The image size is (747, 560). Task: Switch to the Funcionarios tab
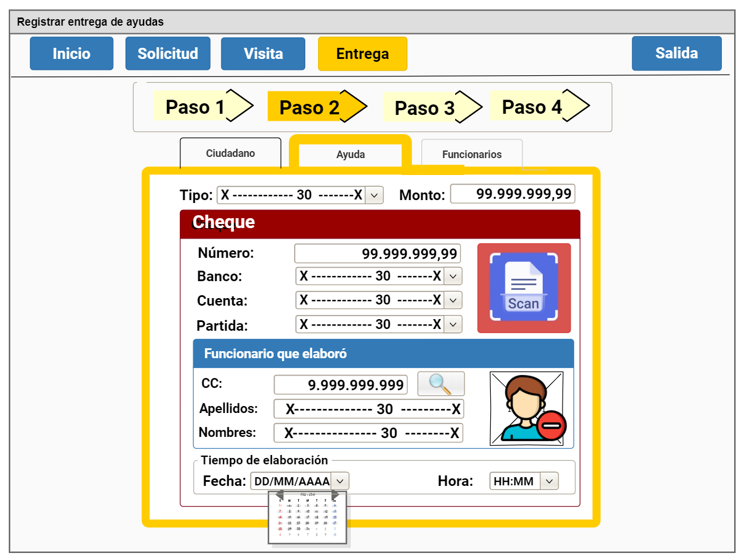pyautogui.click(x=472, y=155)
